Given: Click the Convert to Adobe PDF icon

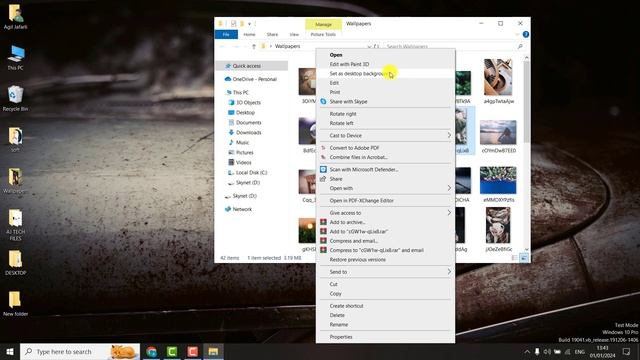Looking at the screenshot, I should coord(323,147).
